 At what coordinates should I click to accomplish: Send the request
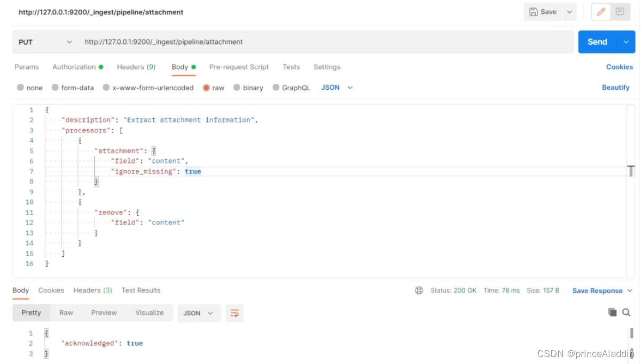click(597, 42)
